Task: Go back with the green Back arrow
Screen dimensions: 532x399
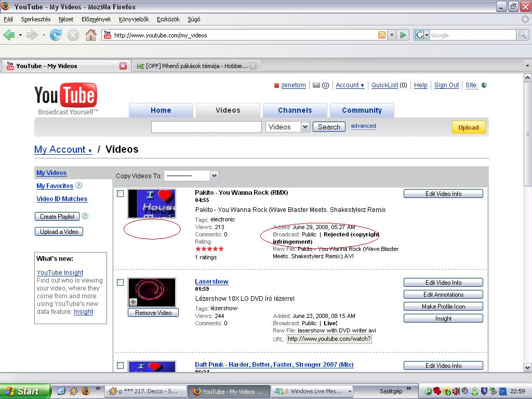Action: point(9,35)
